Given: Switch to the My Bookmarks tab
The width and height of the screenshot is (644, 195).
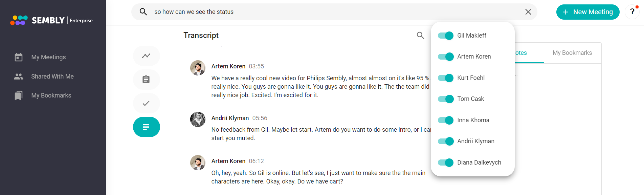Looking at the screenshot, I should coord(572,53).
